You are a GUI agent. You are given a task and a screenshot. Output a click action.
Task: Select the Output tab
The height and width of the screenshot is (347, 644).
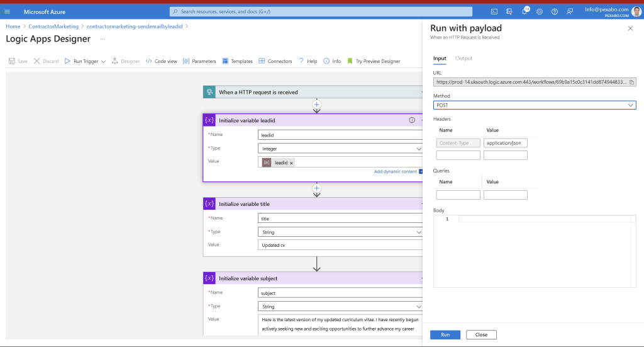coord(464,59)
